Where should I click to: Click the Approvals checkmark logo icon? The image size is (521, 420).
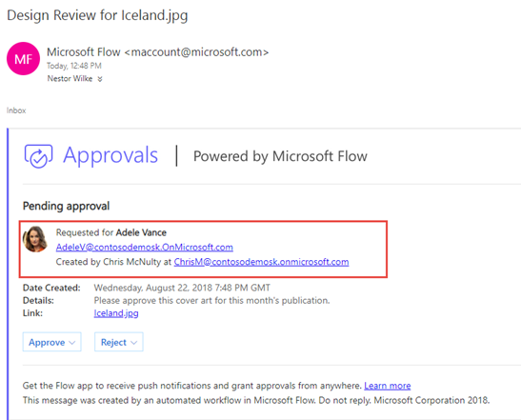click(x=38, y=156)
